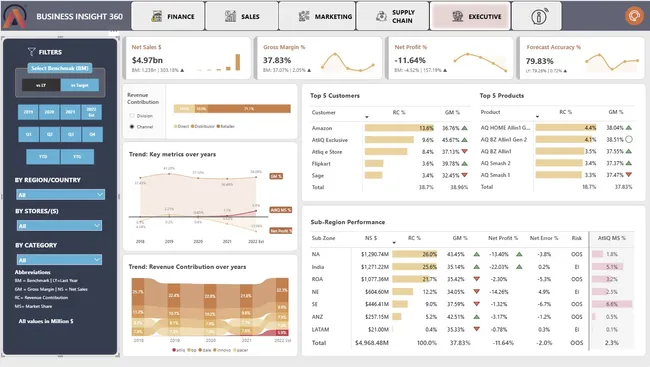Select quarter Q1 filter
The width and height of the screenshot is (650, 367).
tap(29, 134)
